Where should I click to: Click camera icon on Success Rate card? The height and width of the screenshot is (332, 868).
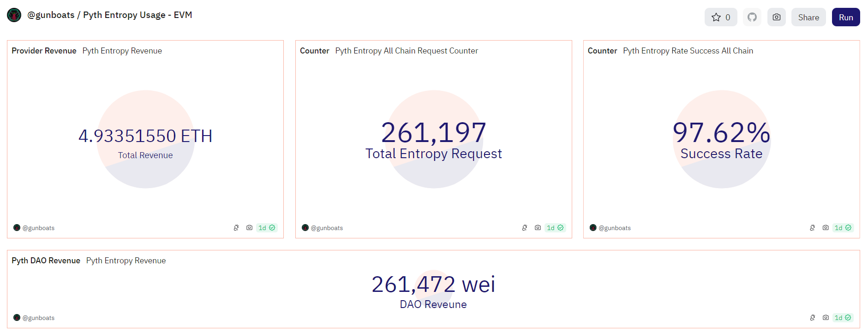tap(826, 228)
